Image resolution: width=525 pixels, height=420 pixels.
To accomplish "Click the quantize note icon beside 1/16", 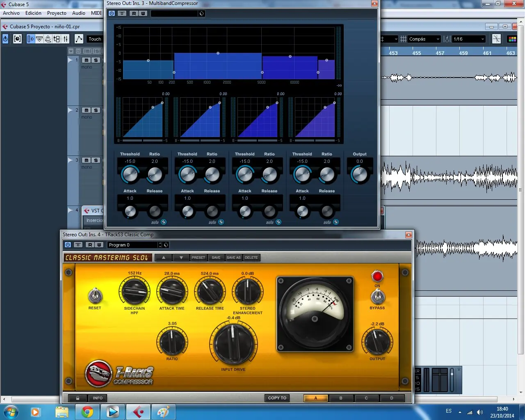I will click(x=447, y=39).
